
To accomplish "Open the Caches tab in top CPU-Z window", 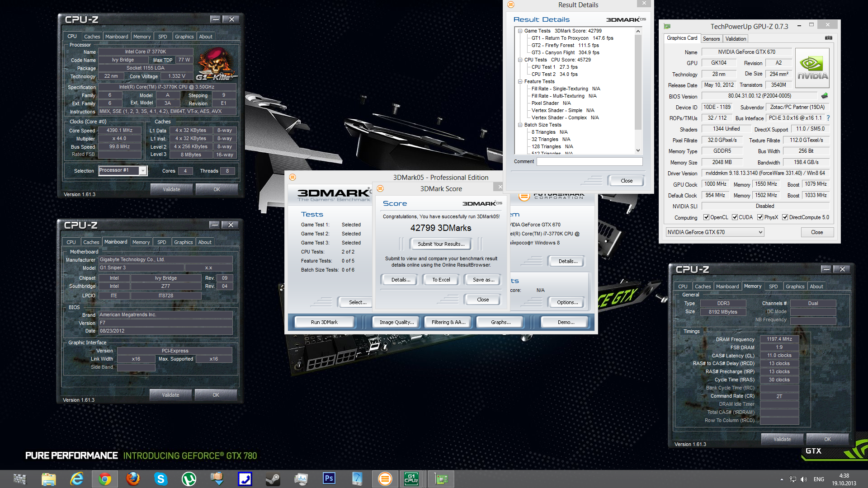I will pos(92,37).
